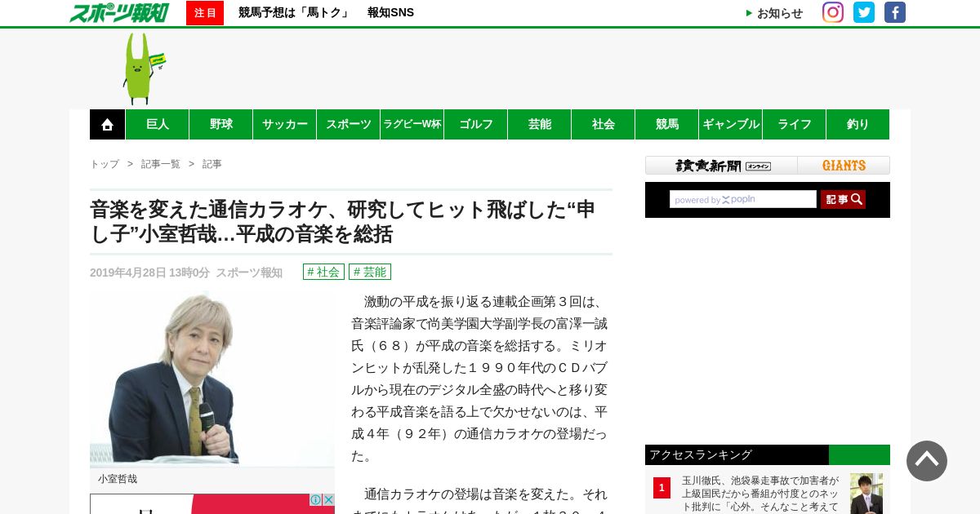The image size is (980, 514).
Task: Open the 野球 menu tab
Action: (221, 125)
